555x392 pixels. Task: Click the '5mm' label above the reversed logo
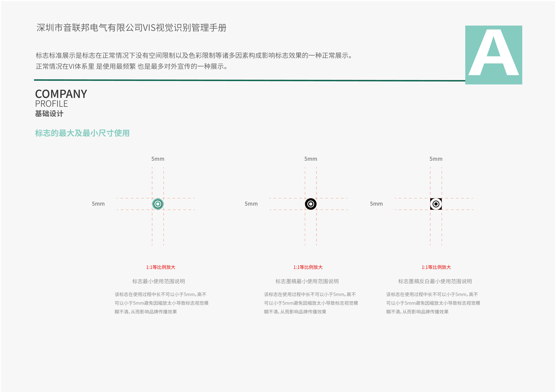436,159
